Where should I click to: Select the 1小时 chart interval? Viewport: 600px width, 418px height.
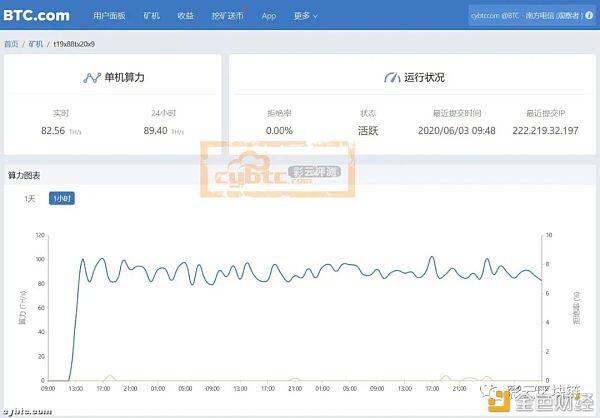click(x=62, y=198)
